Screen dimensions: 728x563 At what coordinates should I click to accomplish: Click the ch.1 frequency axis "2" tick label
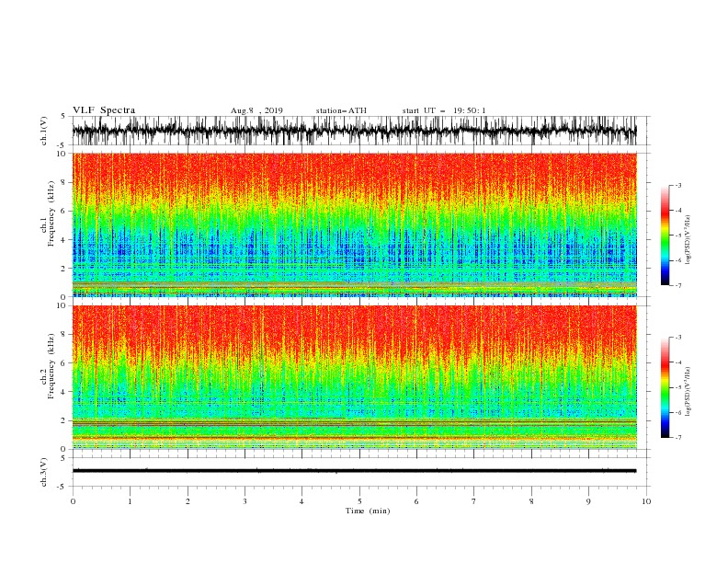click(64, 269)
